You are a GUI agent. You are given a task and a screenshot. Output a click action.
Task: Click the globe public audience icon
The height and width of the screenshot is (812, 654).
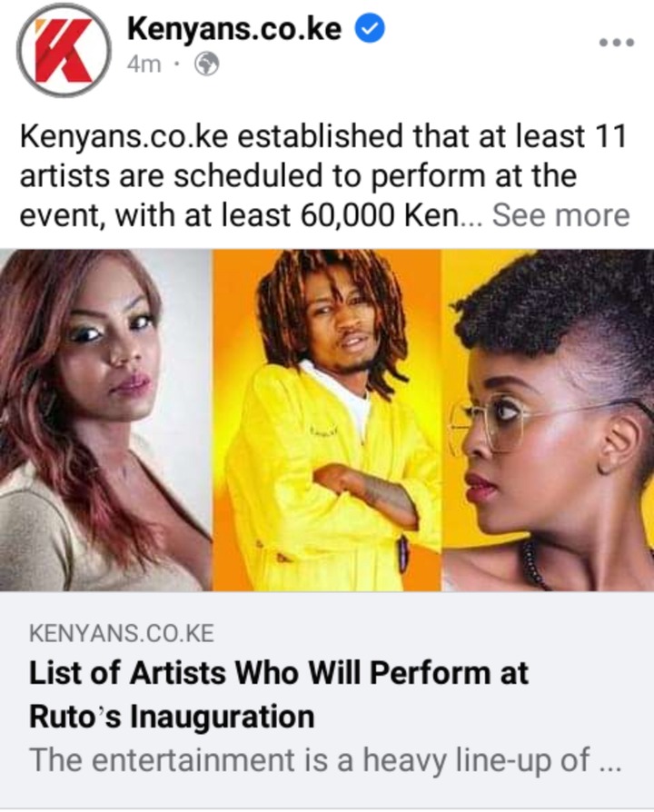(x=206, y=64)
